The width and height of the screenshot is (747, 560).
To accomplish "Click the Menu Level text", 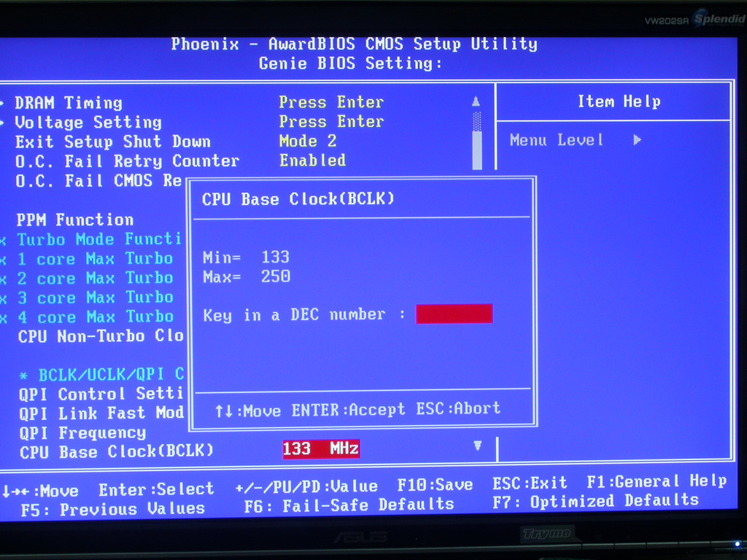I will (x=557, y=141).
